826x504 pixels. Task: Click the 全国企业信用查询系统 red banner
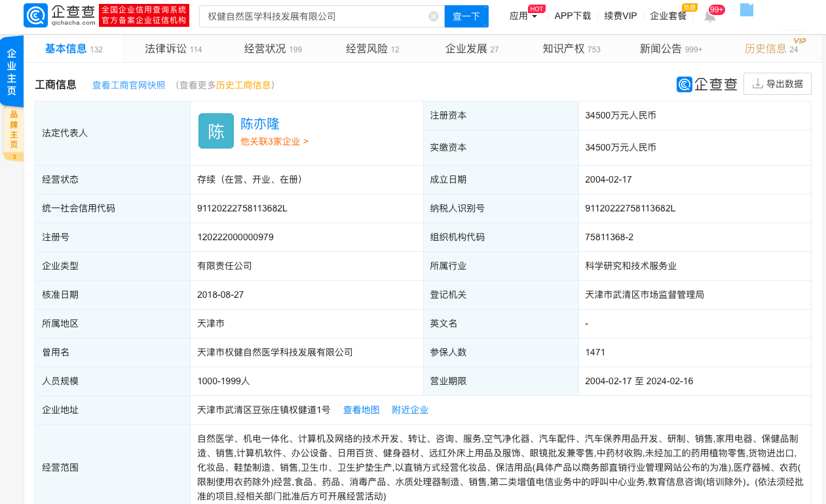(x=144, y=16)
